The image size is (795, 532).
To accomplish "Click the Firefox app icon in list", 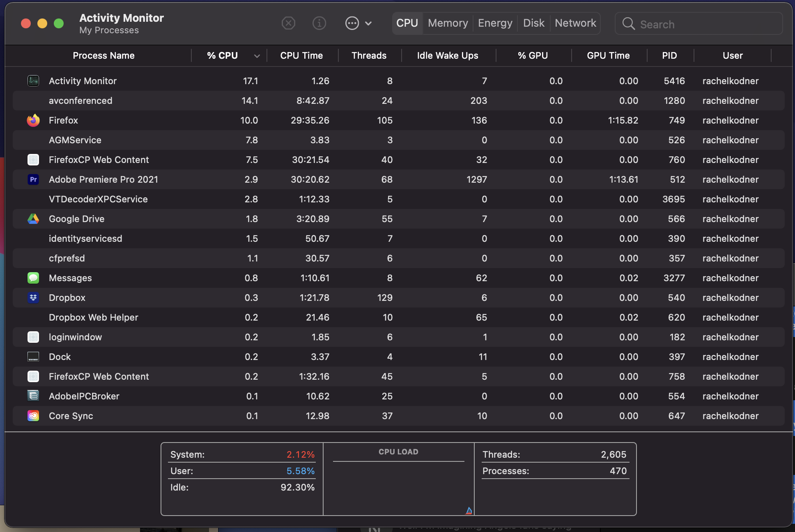I will tap(33, 120).
